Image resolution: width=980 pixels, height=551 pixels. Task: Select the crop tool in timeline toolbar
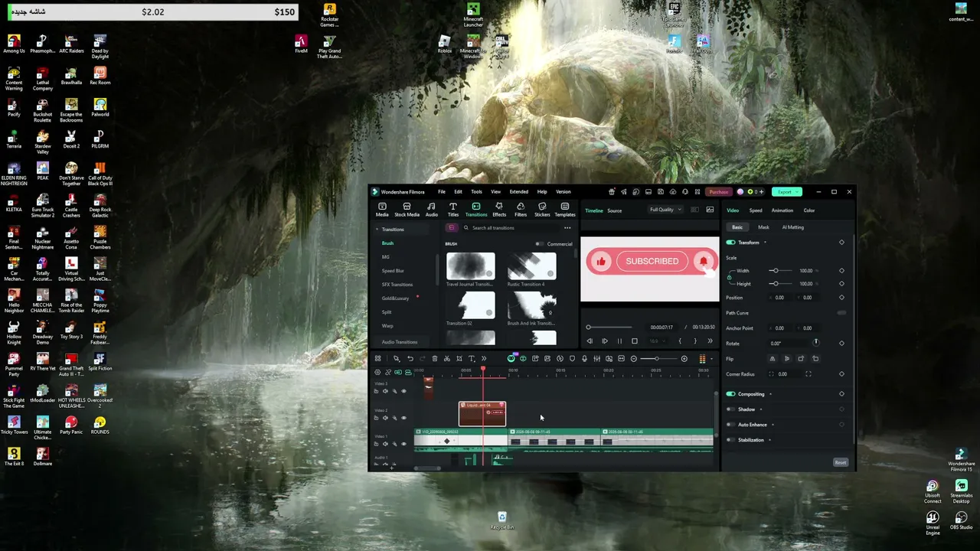459,359
